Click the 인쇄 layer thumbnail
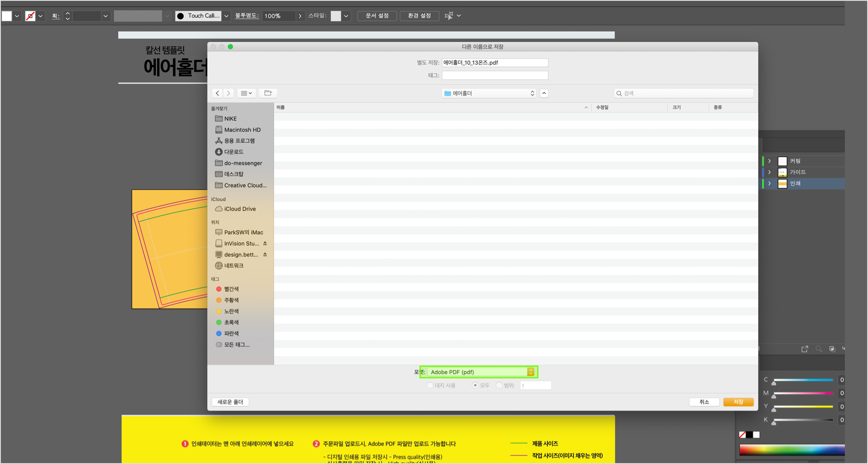Viewport: 868px width, 464px height. click(782, 183)
